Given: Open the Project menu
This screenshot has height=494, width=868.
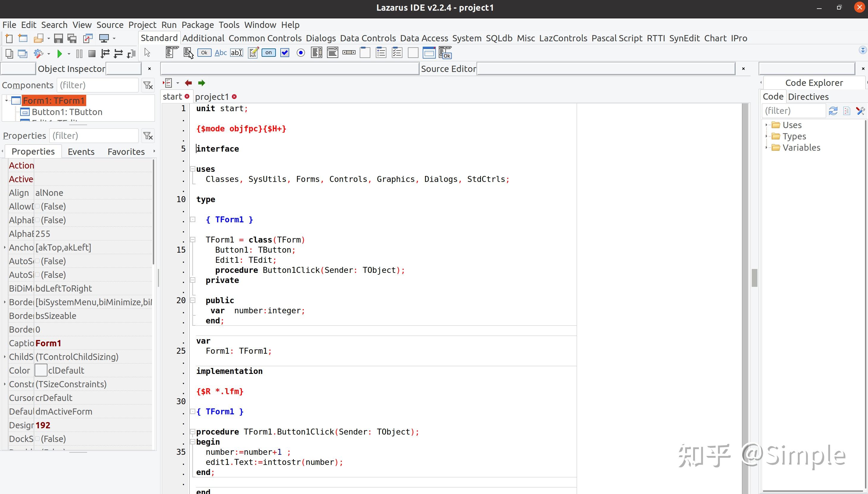Looking at the screenshot, I should pos(142,25).
